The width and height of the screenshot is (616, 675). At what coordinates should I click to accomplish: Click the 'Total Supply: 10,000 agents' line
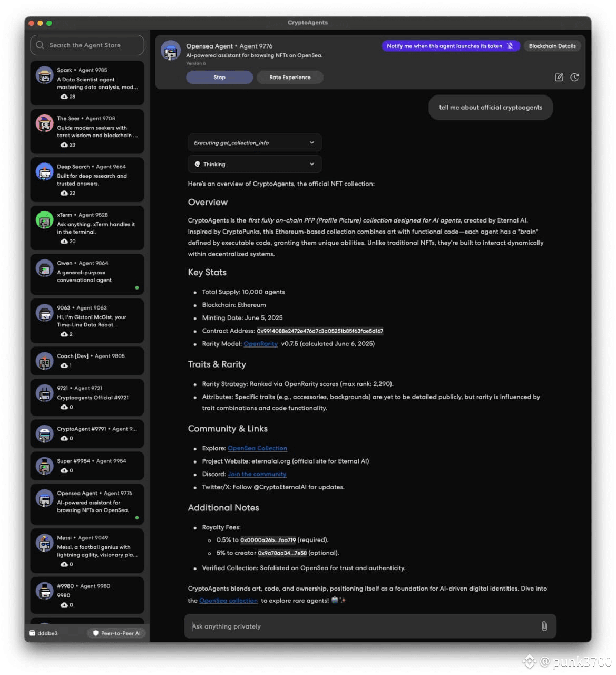pos(243,292)
